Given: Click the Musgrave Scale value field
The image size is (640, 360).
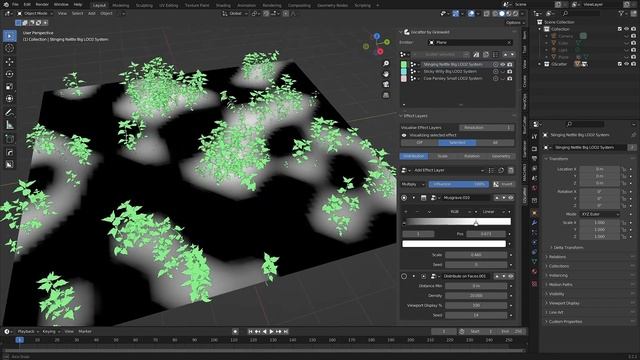Looking at the screenshot, I should point(476,255).
